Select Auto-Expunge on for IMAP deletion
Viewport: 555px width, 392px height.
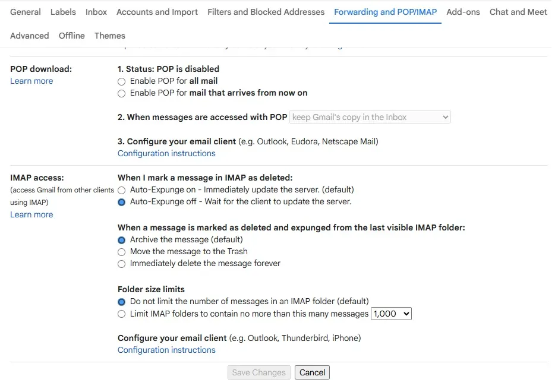coord(121,190)
